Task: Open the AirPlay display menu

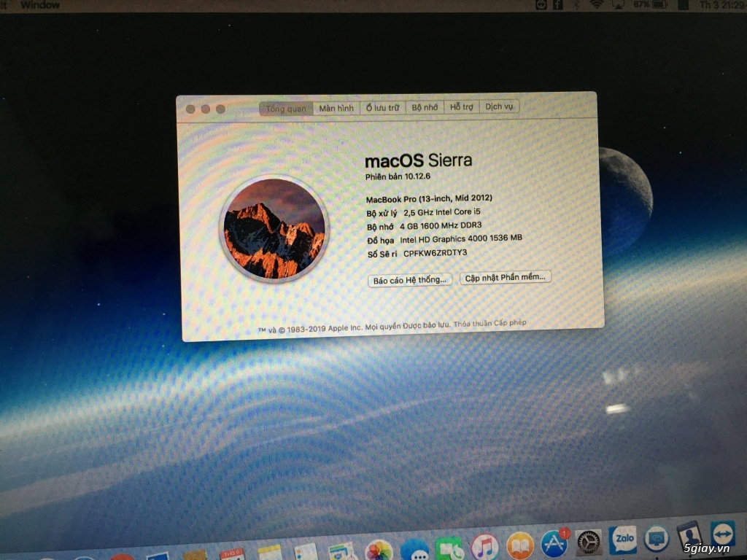Action: [x=619, y=5]
